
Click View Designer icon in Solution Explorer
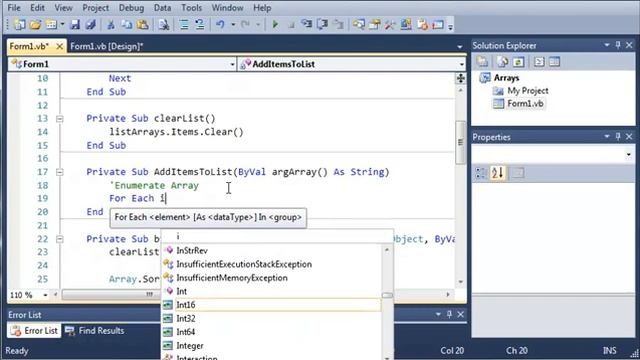554,62
